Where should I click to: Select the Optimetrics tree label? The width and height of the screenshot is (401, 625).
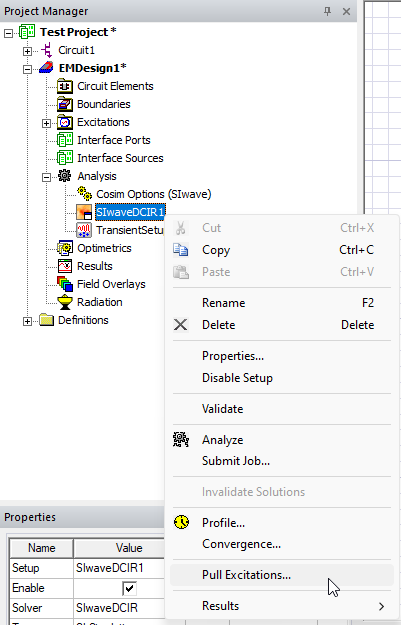pyautogui.click(x=104, y=248)
